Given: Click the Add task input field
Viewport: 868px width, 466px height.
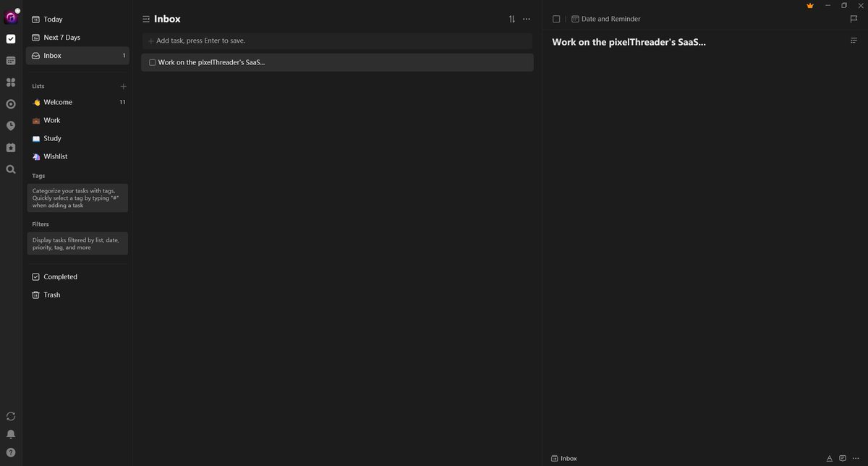Looking at the screenshot, I should coord(337,41).
